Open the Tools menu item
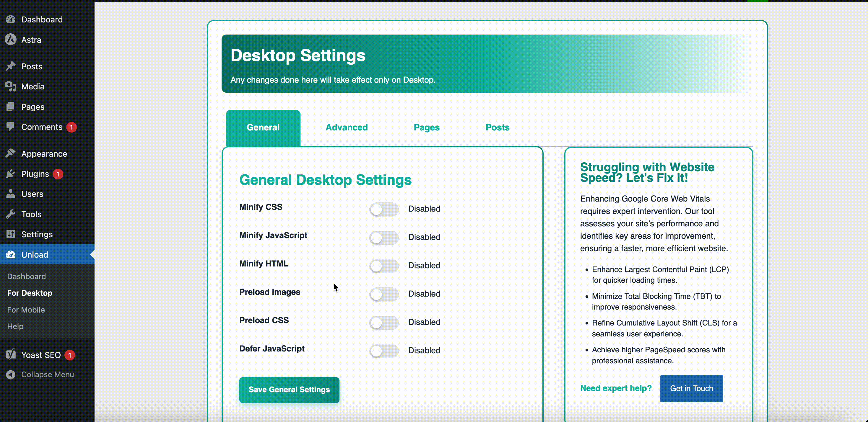The width and height of the screenshot is (868, 422). 47,214
